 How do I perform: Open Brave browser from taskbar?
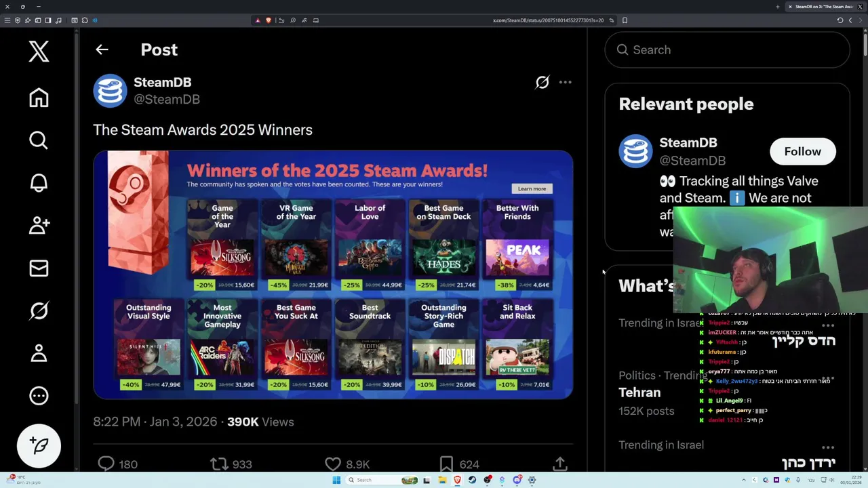tap(457, 480)
